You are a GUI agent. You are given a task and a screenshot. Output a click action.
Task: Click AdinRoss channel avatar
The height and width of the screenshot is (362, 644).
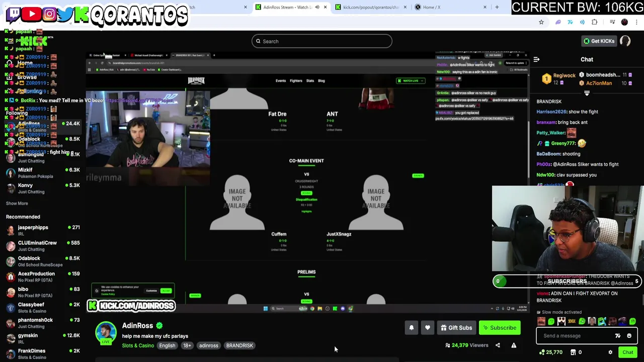106,333
